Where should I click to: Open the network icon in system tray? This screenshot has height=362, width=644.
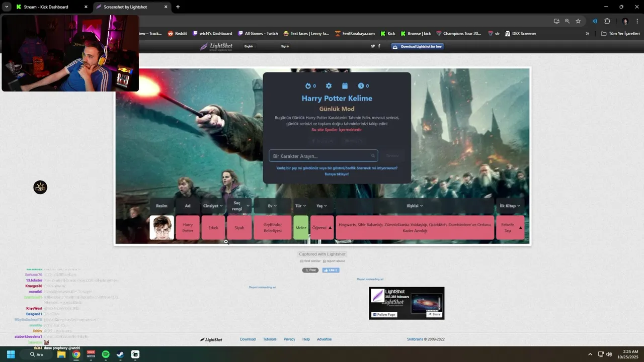(x=601, y=354)
